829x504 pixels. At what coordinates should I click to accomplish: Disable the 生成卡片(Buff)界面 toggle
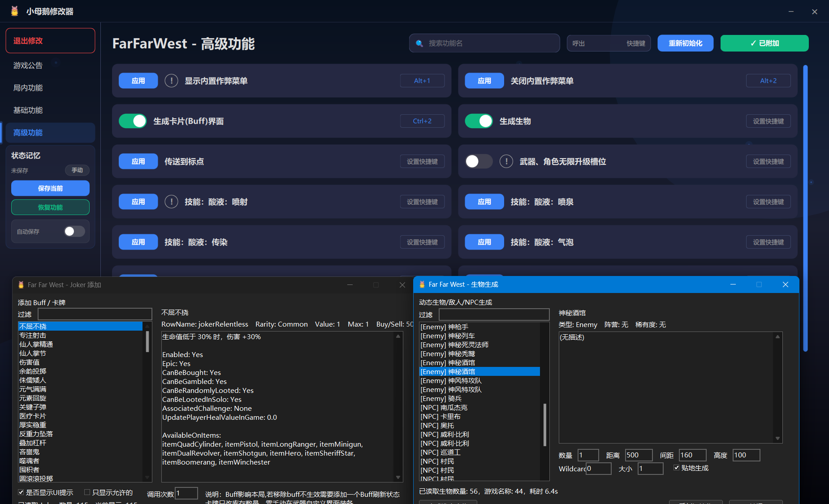[133, 121]
